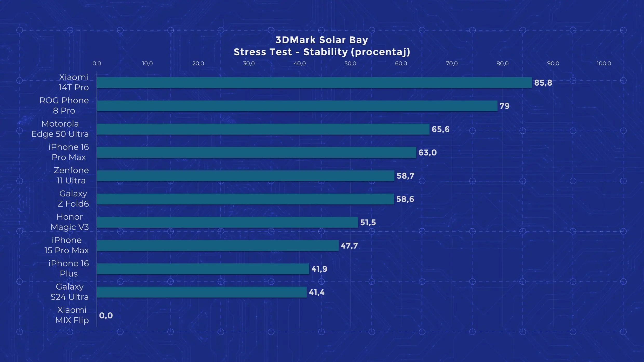Click the value label '58,6'

(x=405, y=199)
